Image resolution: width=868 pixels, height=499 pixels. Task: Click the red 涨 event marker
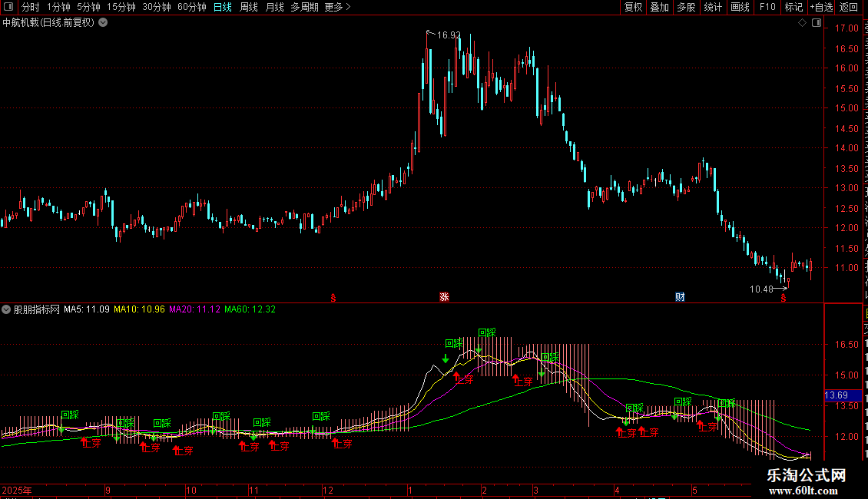click(444, 297)
